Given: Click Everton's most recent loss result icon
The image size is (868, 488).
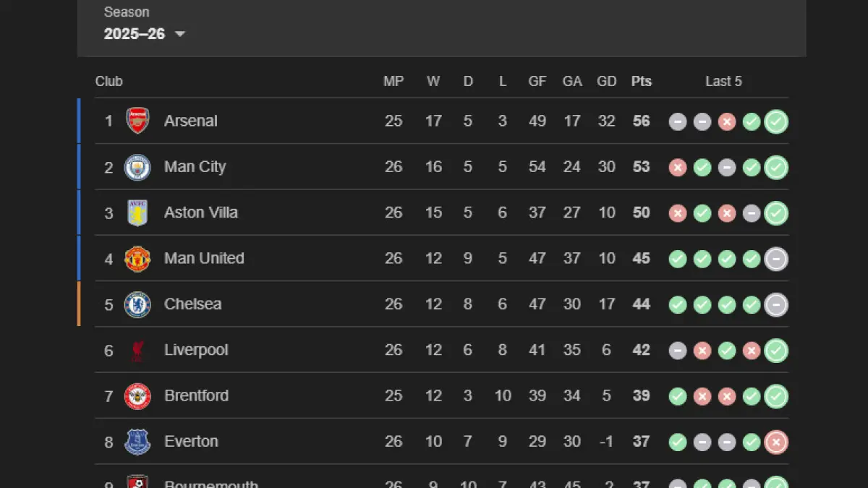Looking at the screenshot, I should point(776,442).
